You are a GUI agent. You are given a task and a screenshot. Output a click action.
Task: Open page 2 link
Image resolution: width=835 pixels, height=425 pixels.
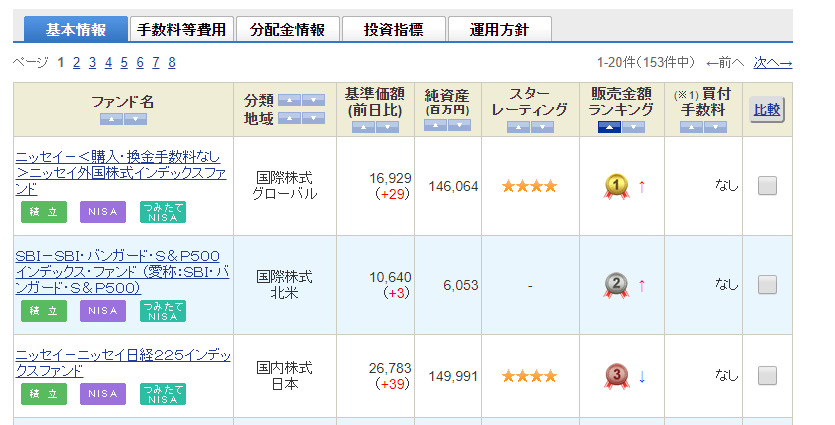(76, 63)
